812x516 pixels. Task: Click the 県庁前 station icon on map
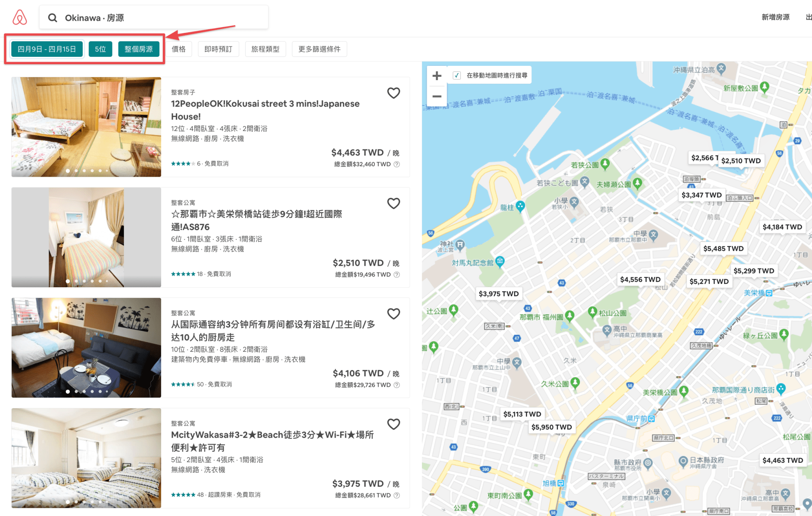point(651,418)
